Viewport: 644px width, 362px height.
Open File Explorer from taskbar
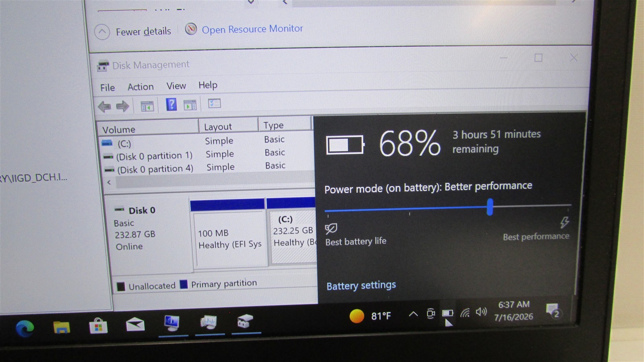62,327
